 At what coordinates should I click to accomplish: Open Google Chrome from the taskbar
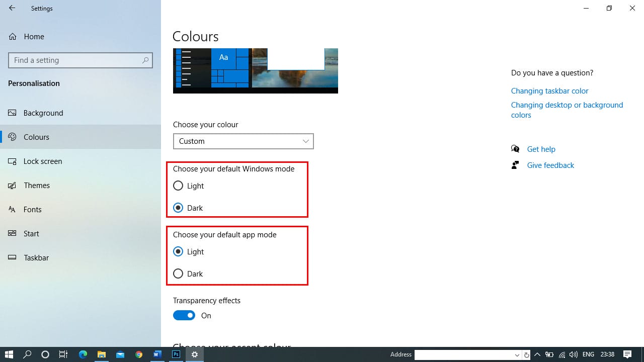(x=139, y=354)
